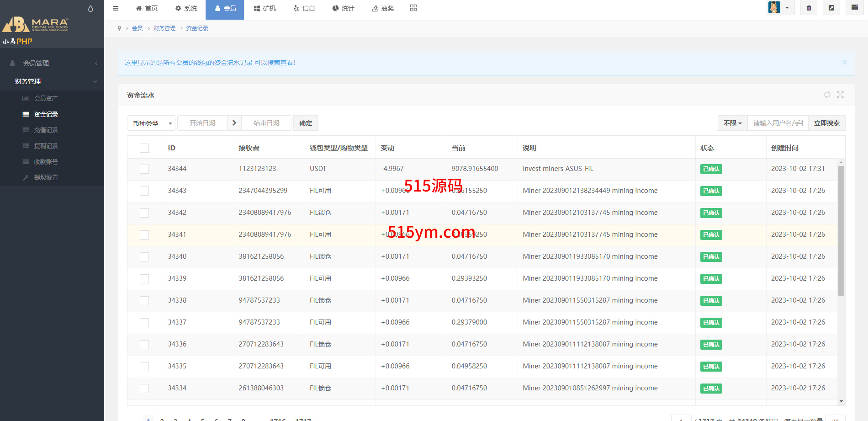Open the external window icon in top bar
Viewport: 868px width, 421px height.
tap(831, 8)
